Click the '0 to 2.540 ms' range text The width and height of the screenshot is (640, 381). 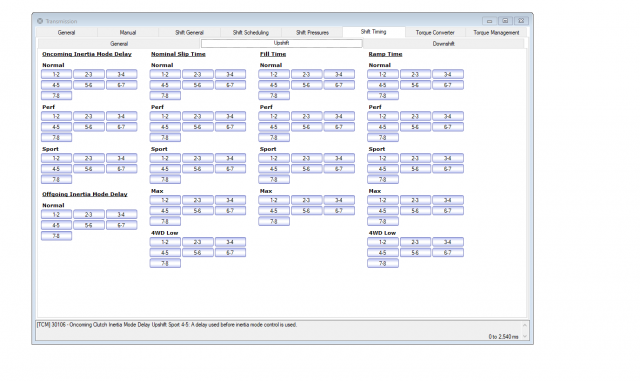503,336
